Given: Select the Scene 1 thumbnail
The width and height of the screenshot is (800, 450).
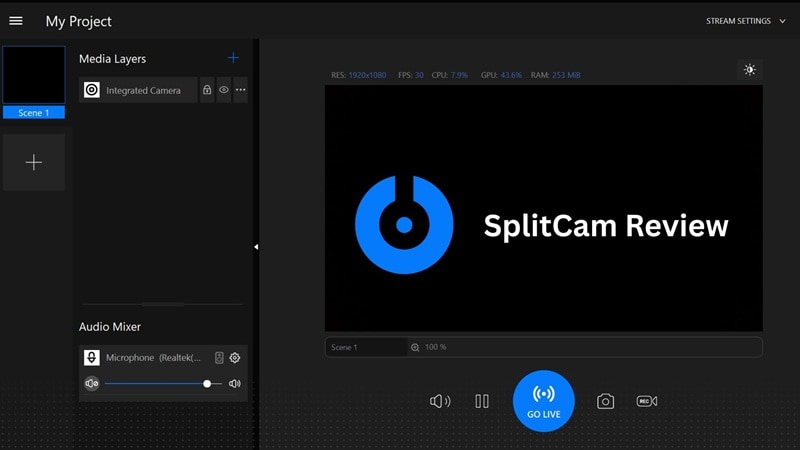Looking at the screenshot, I should [34, 75].
